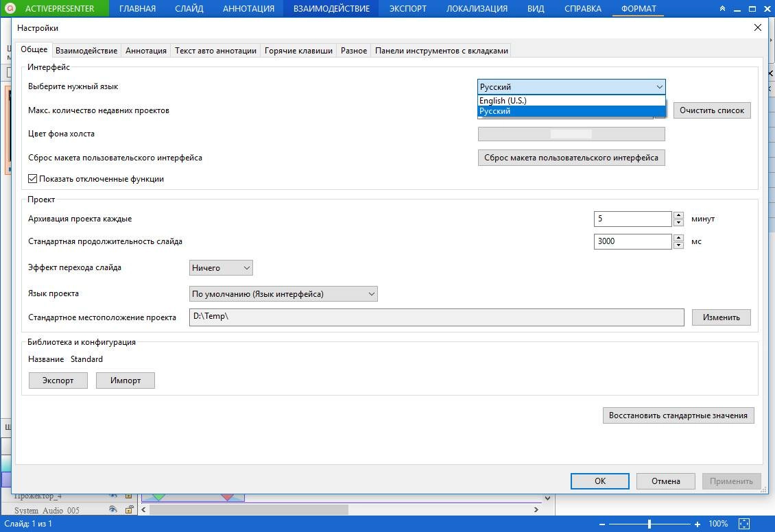Open СЛАЙД ribbon tab

click(x=189, y=8)
